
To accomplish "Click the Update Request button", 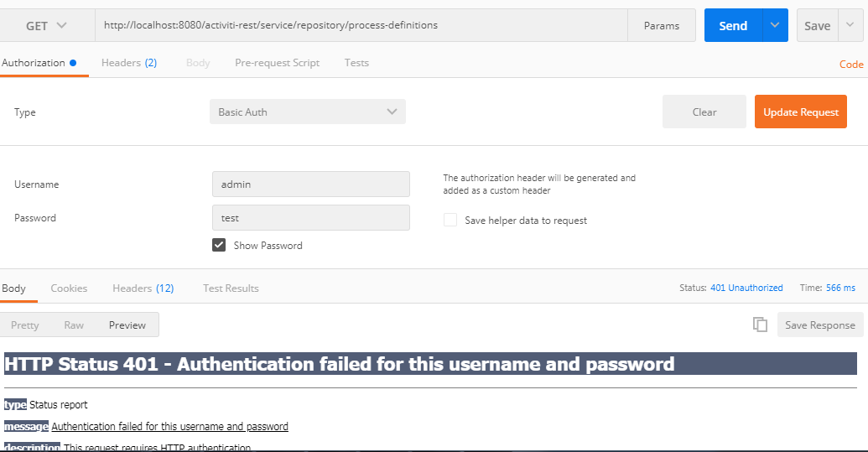I will coord(800,112).
